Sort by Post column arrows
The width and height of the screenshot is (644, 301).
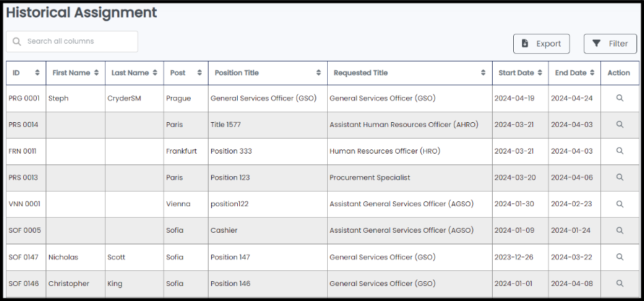tap(199, 73)
